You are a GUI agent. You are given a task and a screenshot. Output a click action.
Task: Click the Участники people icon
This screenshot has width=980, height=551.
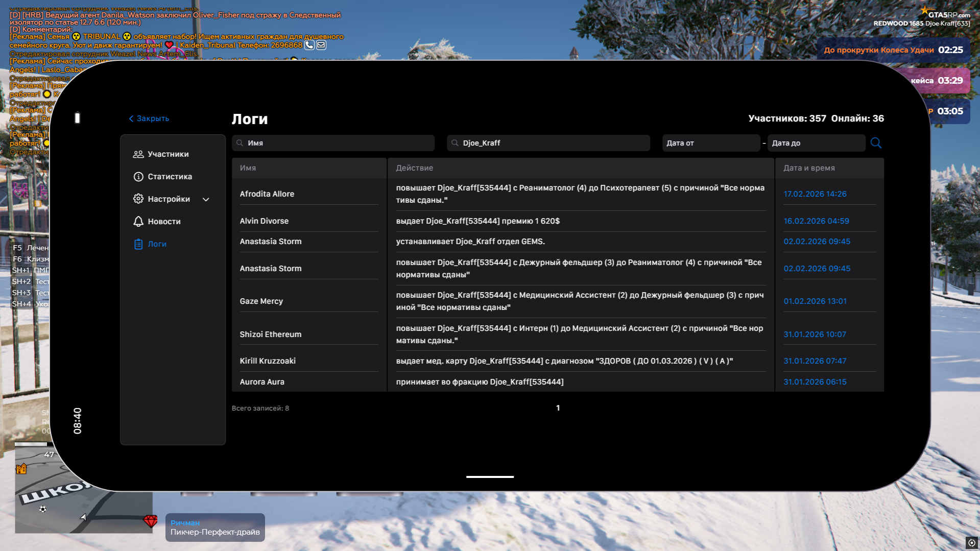tap(138, 154)
